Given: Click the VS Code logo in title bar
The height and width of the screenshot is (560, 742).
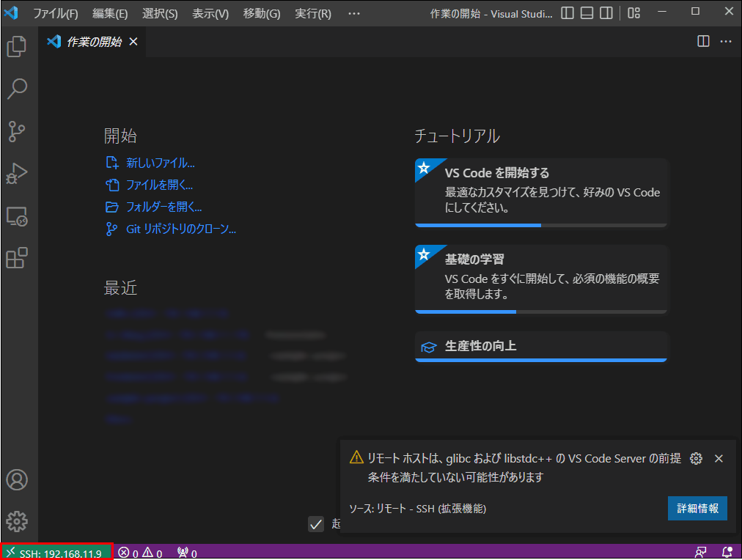Looking at the screenshot, I should coord(10,12).
